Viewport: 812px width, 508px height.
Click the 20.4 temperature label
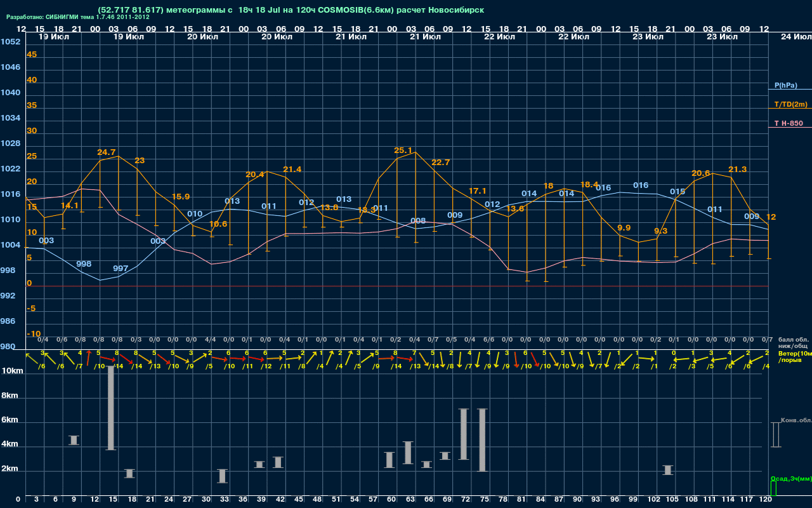coord(255,175)
